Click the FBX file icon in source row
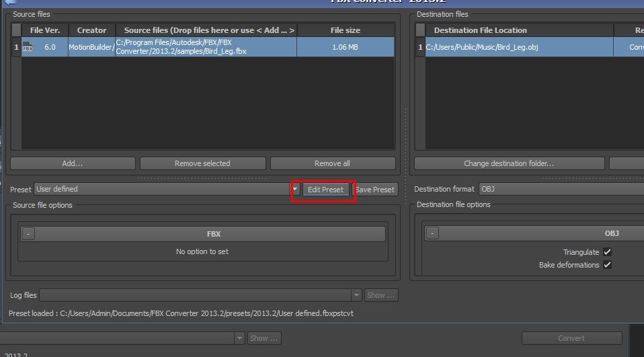Viewport: 644px width, 357px height. pos(28,47)
